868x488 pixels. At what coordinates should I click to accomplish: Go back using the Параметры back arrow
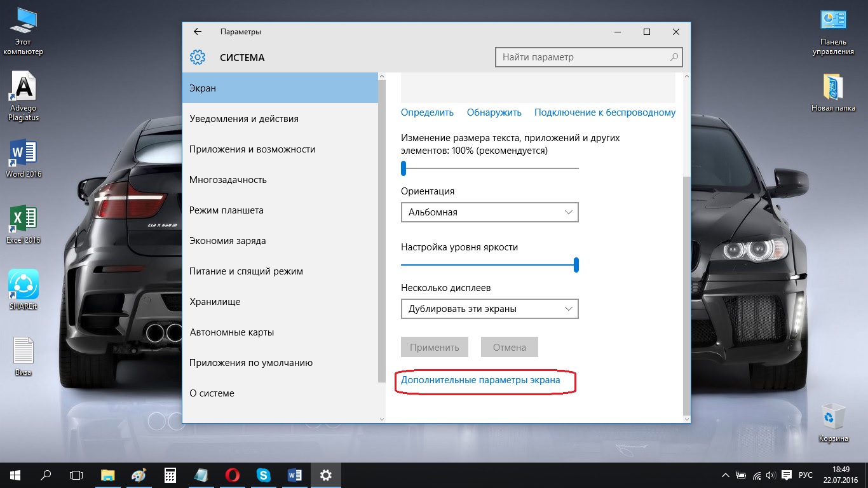point(198,32)
